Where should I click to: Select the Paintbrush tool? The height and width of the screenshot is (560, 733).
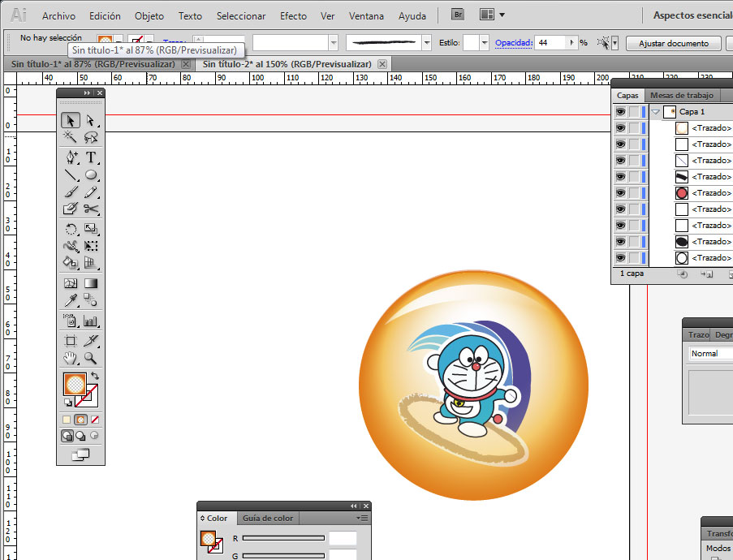(x=71, y=192)
